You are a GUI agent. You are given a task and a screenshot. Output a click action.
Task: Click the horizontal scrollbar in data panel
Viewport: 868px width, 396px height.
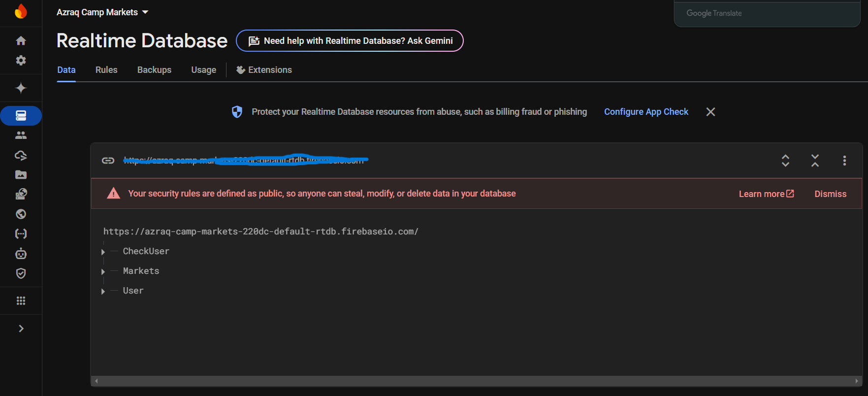click(476, 381)
